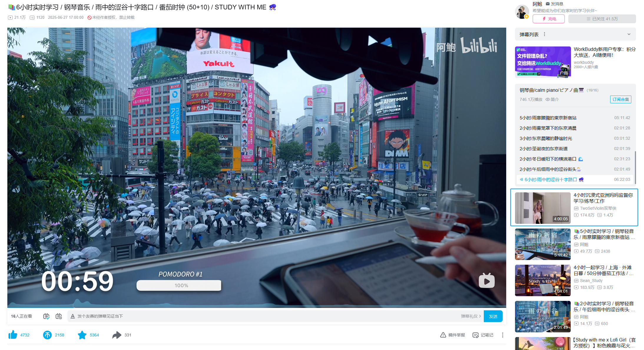Play 3小时/东京晨曦的静谧时光 from the collection
The width and height of the screenshot is (644, 350).
point(575,138)
